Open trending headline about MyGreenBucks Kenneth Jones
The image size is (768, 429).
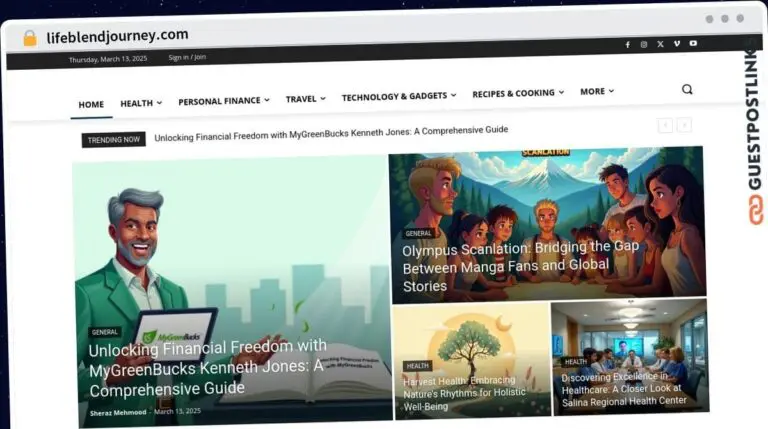pyautogui.click(x=331, y=134)
